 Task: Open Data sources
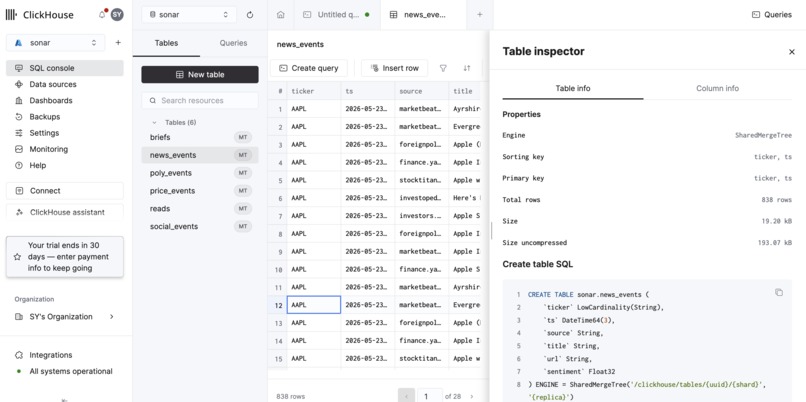(65, 84)
